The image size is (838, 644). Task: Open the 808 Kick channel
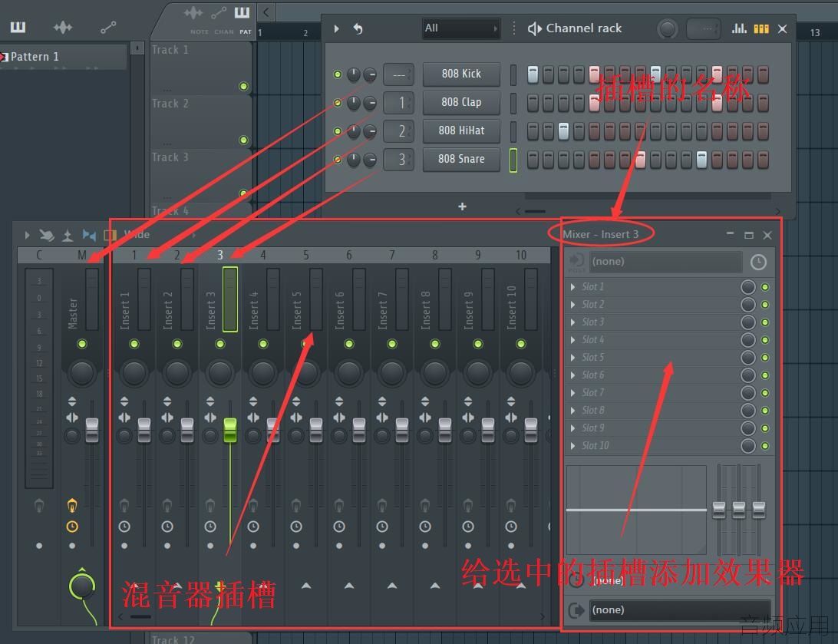pos(461,74)
